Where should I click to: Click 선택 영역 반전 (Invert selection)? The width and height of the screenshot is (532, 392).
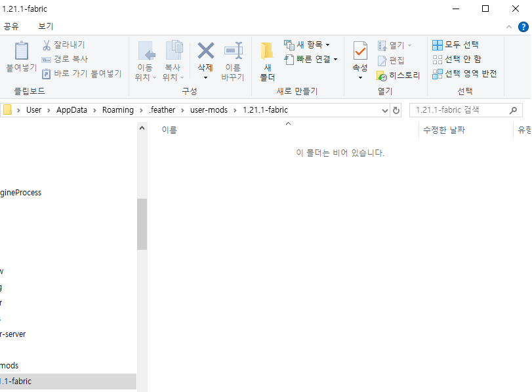click(464, 73)
